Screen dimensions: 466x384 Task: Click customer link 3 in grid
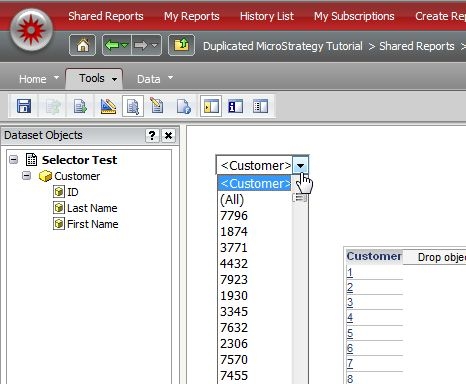(x=350, y=302)
